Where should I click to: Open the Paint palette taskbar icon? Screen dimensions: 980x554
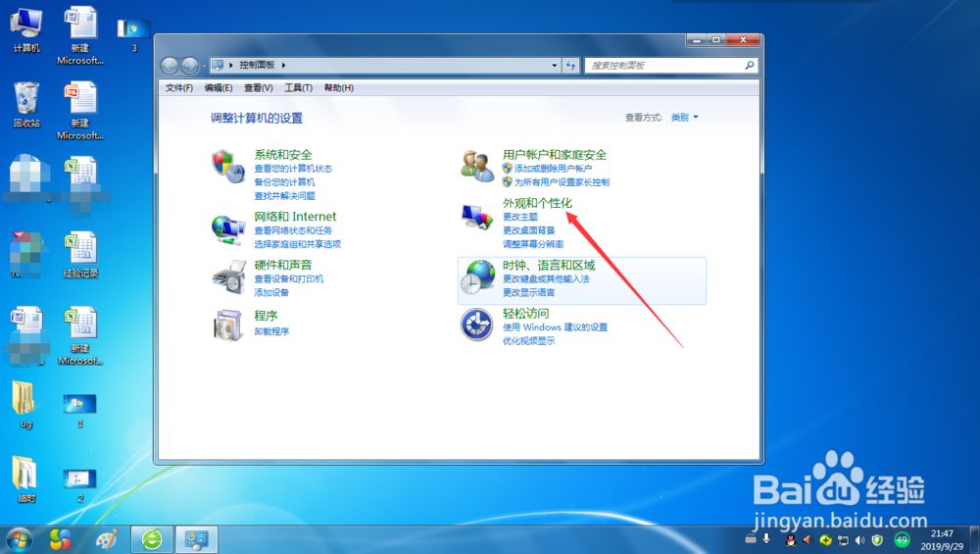pos(107,539)
